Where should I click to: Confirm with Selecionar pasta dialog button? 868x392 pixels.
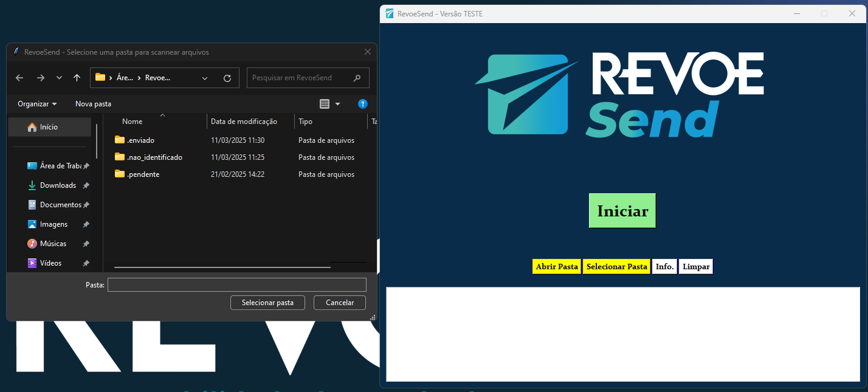point(267,303)
